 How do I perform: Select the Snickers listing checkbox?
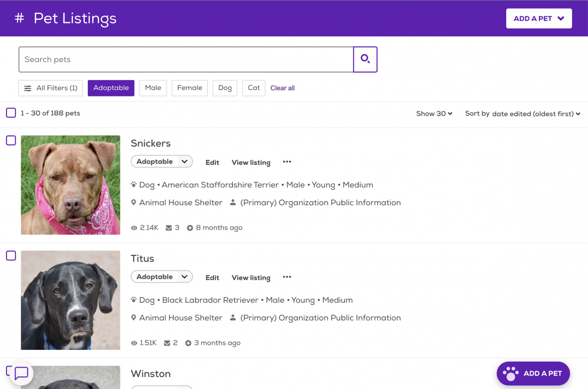(x=11, y=141)
